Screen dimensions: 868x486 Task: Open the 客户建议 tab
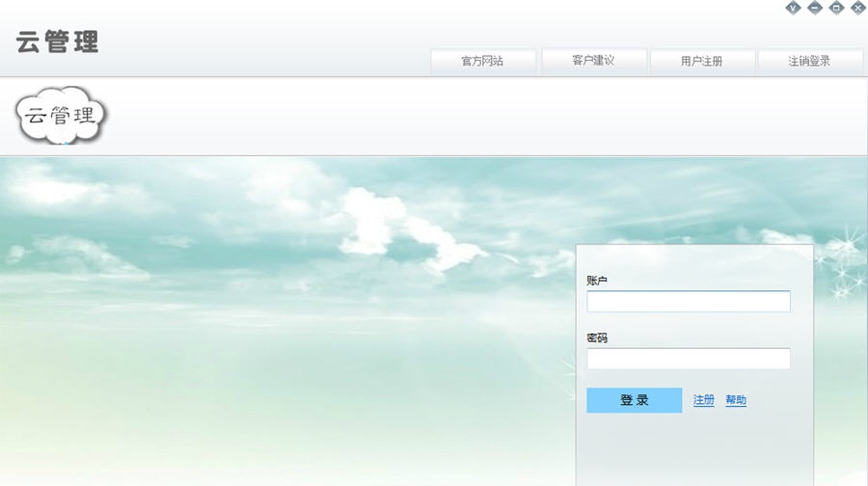click(x=594, y=61)
